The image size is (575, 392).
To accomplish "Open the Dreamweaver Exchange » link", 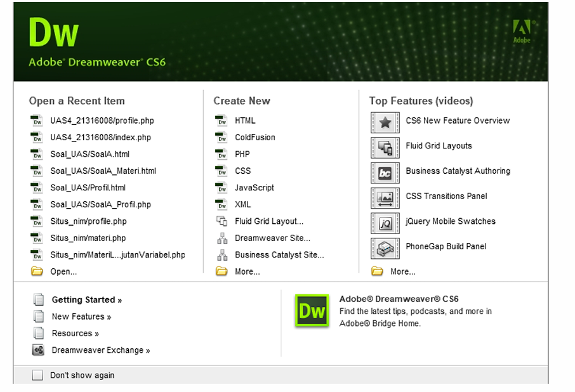I will 101,350.
